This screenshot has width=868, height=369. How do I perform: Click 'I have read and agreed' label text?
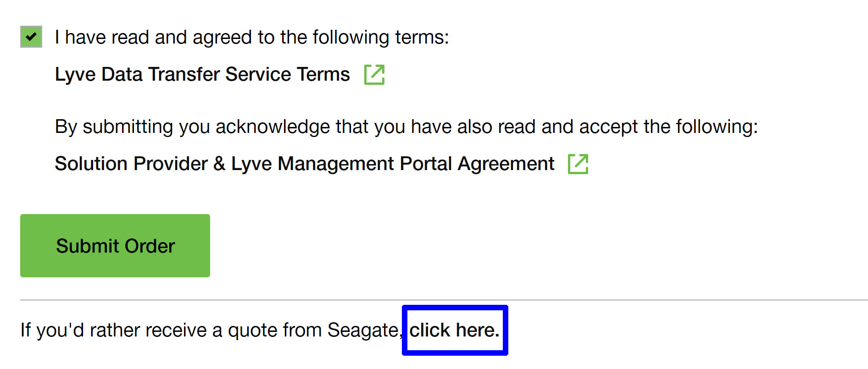[x=251, y=37]
